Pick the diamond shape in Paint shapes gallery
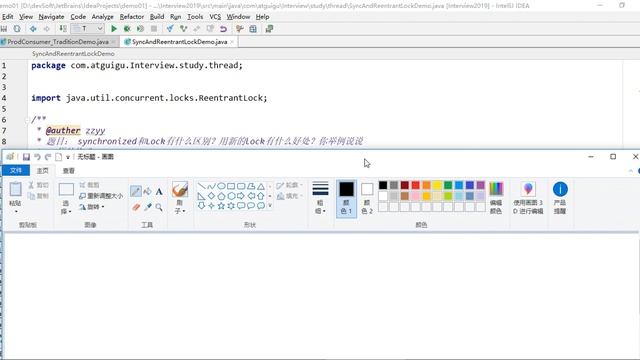 (211, 196)
